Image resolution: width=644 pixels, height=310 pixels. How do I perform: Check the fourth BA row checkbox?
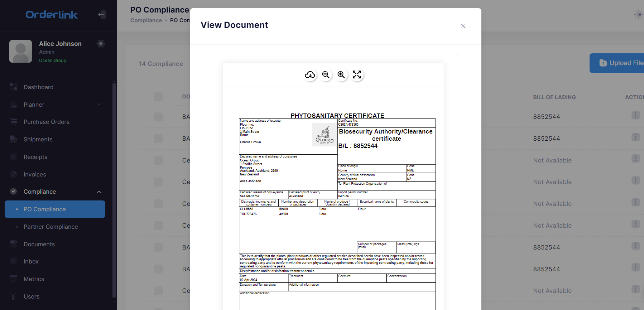pyautogui.click(x=158, y=269)
